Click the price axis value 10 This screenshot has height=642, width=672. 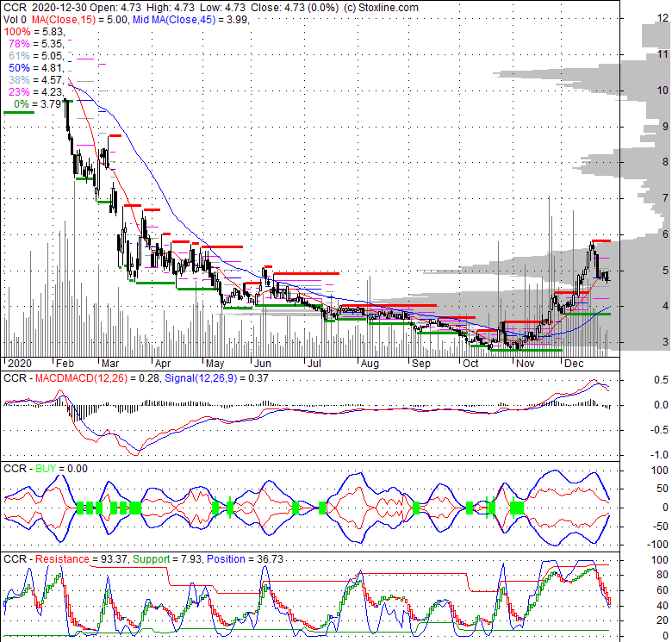click(663, 90)
